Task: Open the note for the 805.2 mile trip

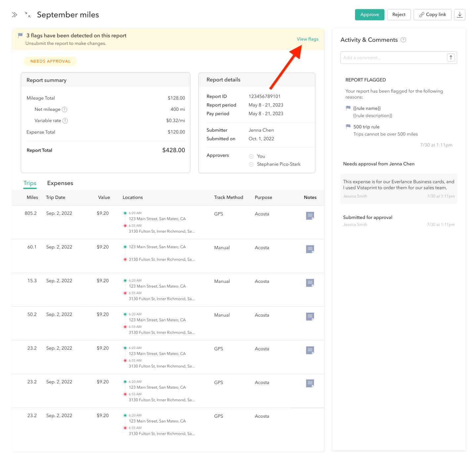Action: (x=310, y=216)
